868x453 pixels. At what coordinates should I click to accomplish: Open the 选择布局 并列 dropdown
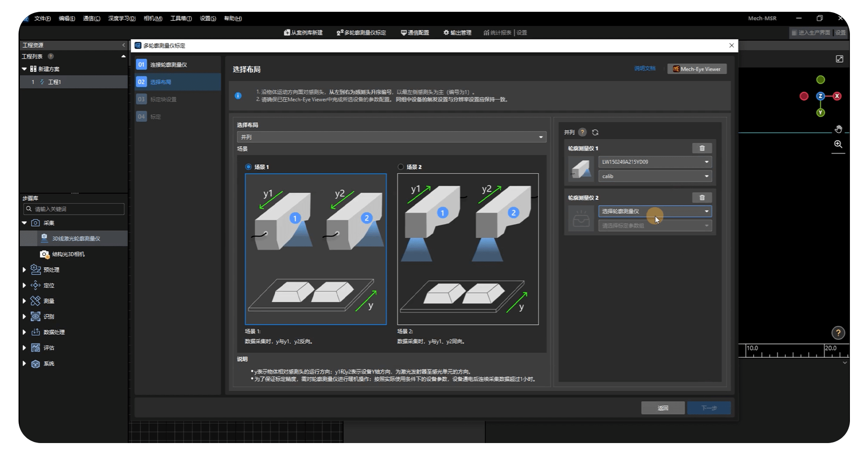pyautogui.click(x=391, y=137)
